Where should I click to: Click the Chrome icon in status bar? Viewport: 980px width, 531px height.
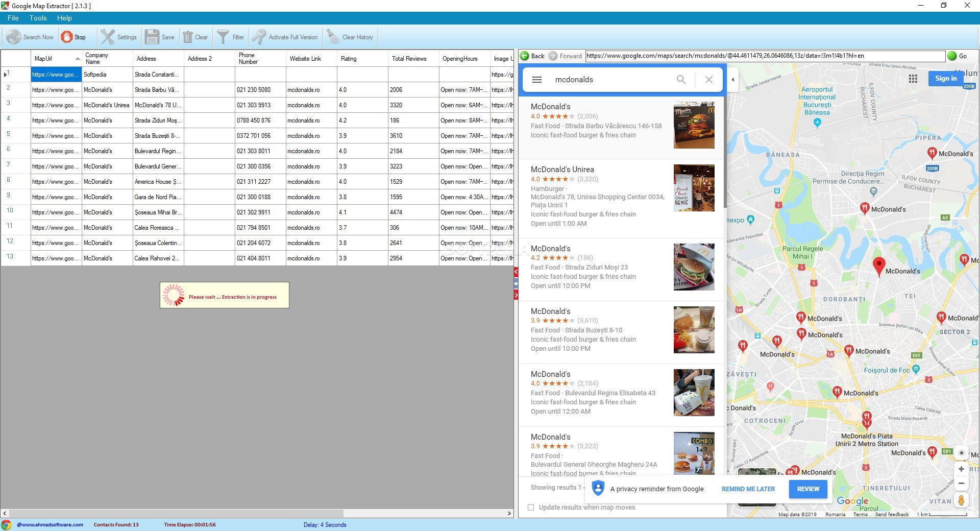pyautogui.click(x=6, y=525)
